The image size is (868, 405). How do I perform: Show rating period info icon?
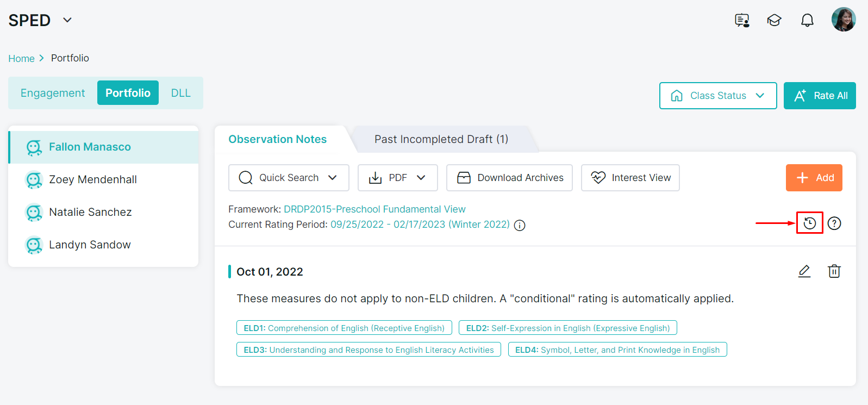520,226
